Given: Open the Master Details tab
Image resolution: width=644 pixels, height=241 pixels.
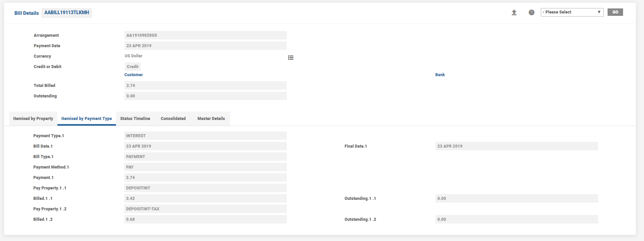Looking at the screenshot, I should (211, 119).
